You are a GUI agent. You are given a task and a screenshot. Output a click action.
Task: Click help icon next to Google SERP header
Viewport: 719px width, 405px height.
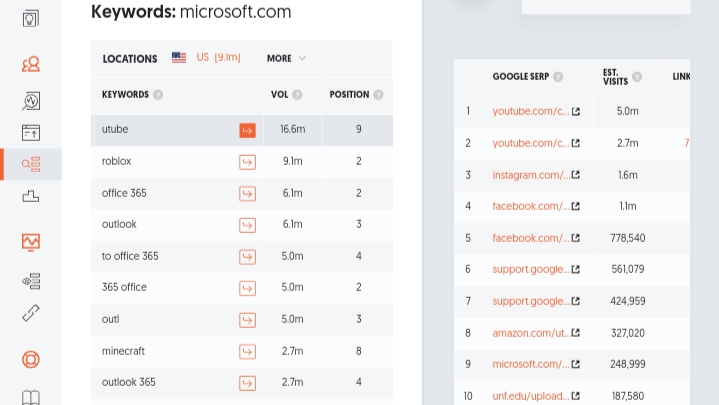558,77
